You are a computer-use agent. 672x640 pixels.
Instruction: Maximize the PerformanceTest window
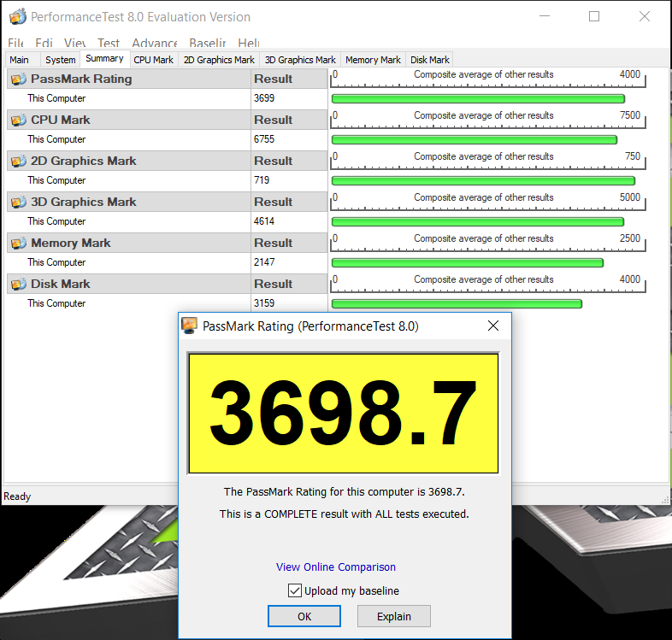594,16
